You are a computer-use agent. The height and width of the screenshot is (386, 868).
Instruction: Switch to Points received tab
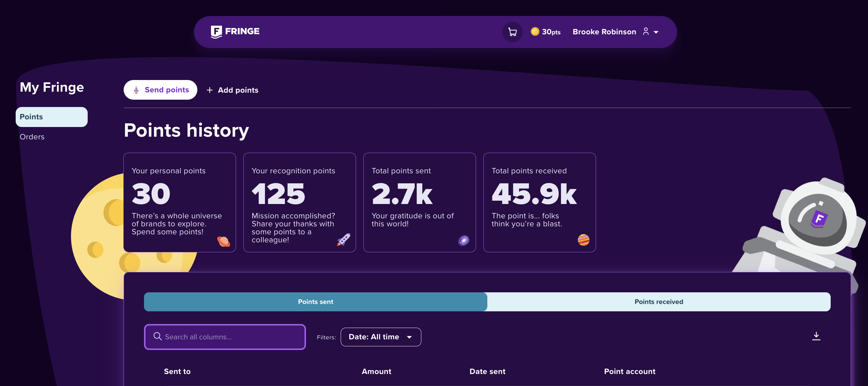pos(658,302)
